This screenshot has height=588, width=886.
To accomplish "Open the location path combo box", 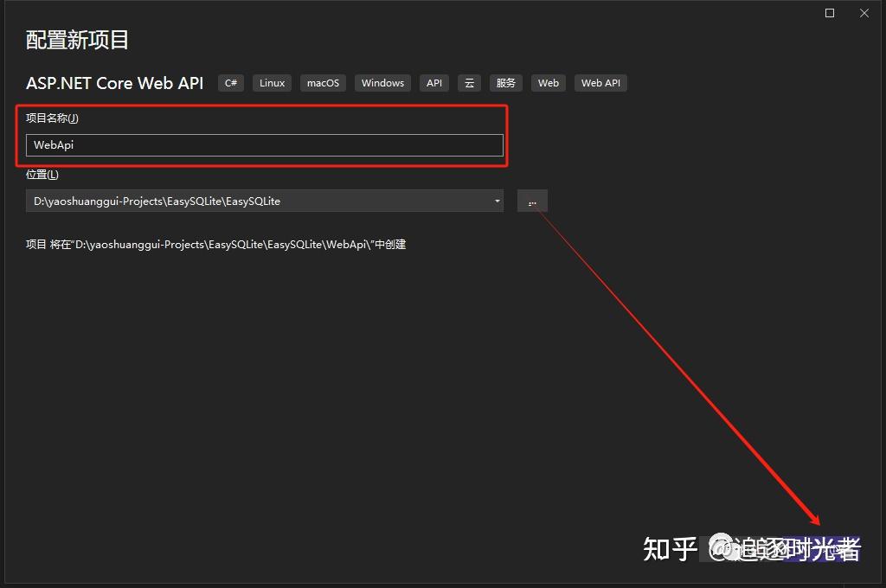I will (260, 200).
